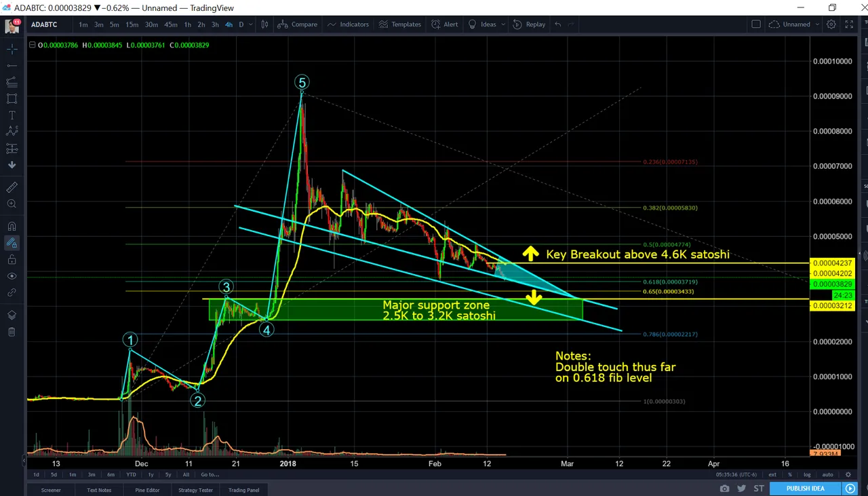Collapse the chart legend triangle arrow

click(x=32, y=45)
